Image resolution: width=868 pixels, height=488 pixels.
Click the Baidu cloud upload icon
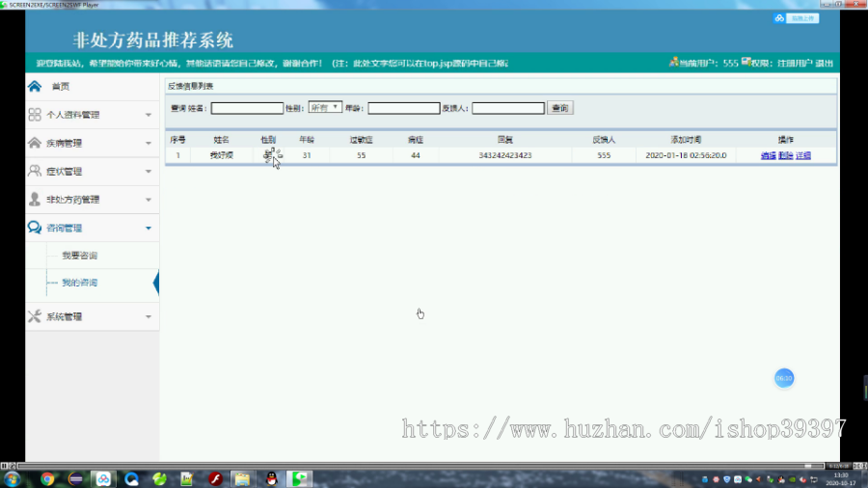click(779, 18)
